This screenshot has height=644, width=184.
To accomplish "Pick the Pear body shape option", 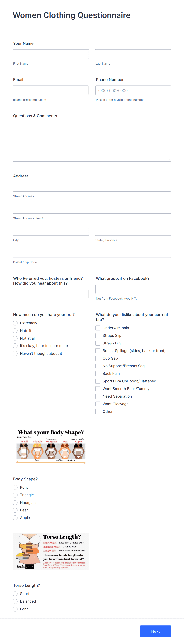I will pos(15,510).
